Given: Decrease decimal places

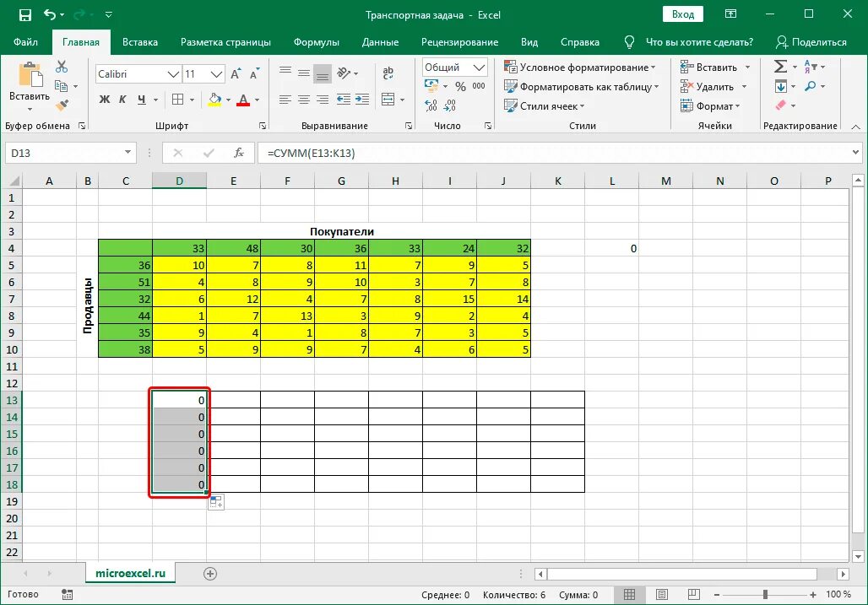Looking at the screenshot, I should 450,105.
